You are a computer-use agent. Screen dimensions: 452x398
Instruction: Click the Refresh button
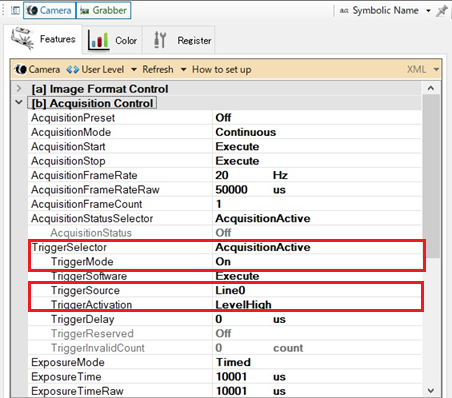pos(158,69)
